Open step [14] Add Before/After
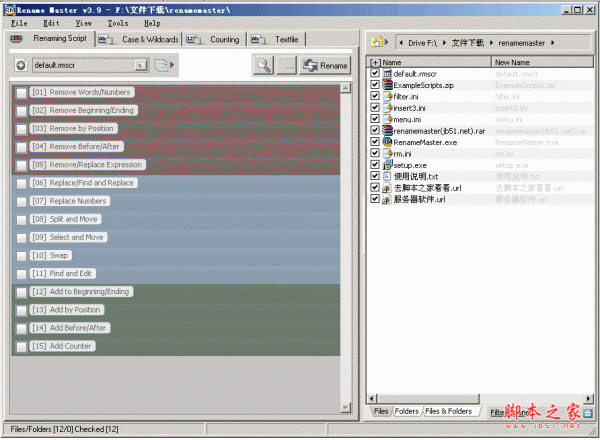The height and width of the screenshot is (440, 600). [69, 328]
